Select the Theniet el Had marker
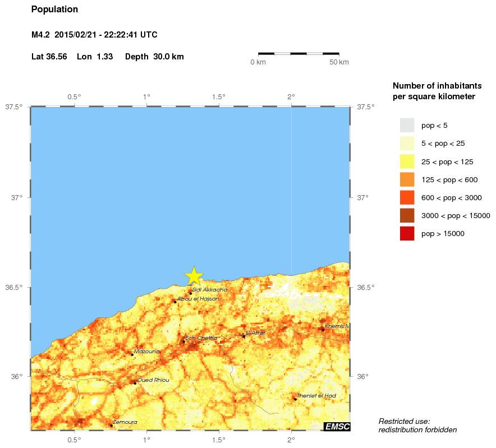 point(295,399)
